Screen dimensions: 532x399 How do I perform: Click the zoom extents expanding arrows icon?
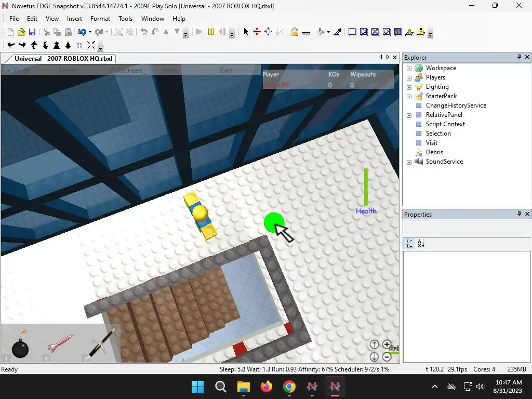[x=91, y=45]
